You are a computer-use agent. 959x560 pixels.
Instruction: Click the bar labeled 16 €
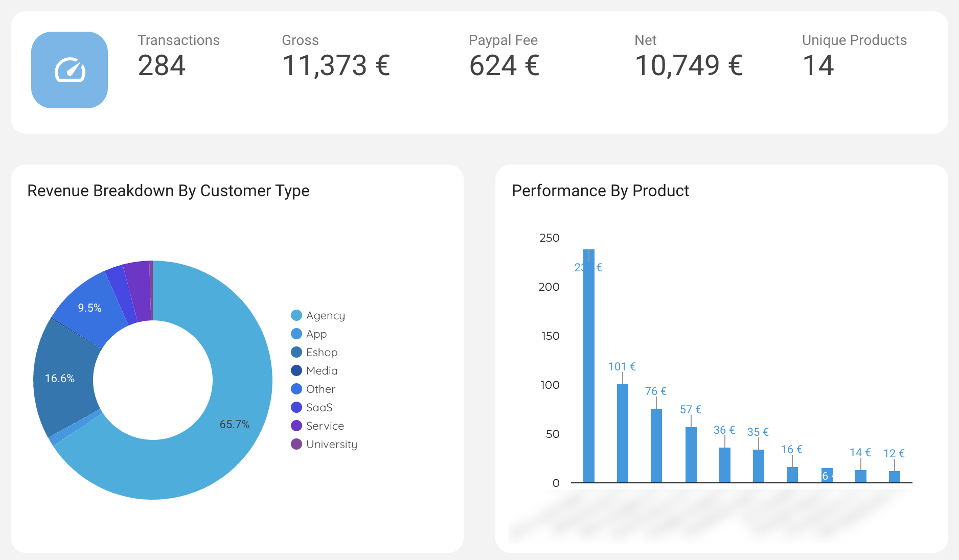(x=792, y=475)
